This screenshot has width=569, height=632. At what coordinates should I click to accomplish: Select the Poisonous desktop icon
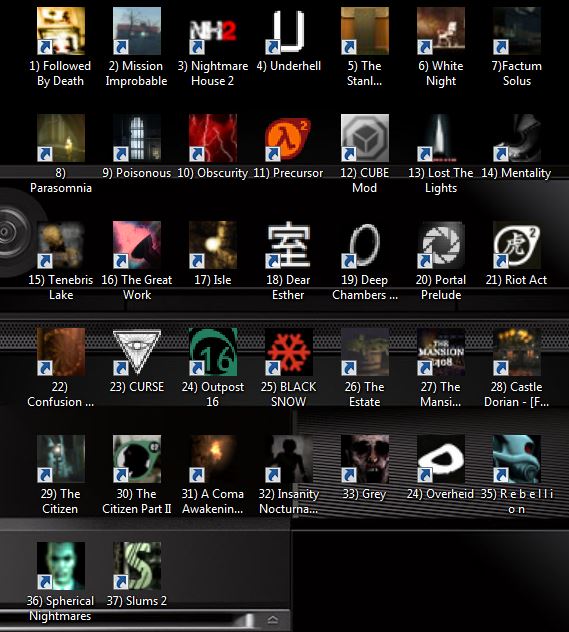pos(137,138)
